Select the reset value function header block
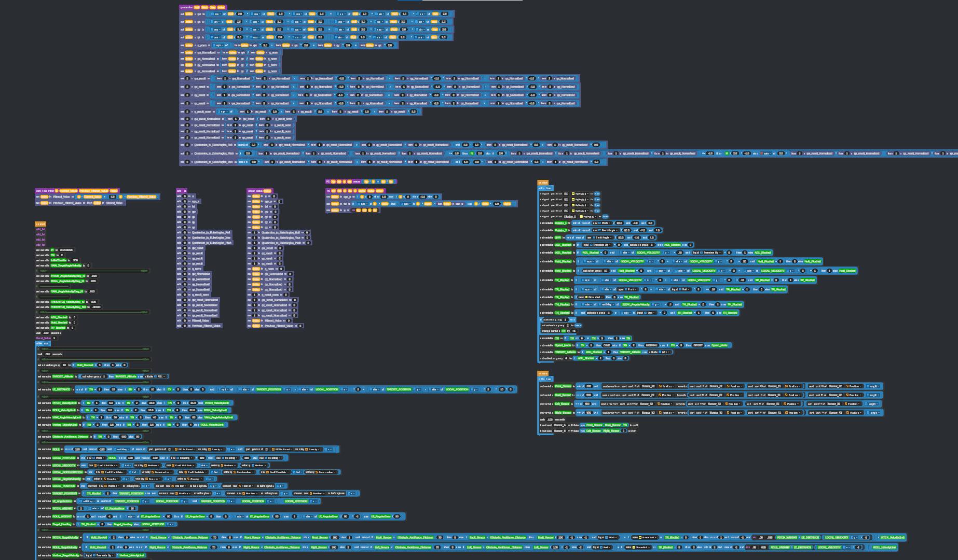The height and width of the screenshot is (560, 958). point(254,191)
